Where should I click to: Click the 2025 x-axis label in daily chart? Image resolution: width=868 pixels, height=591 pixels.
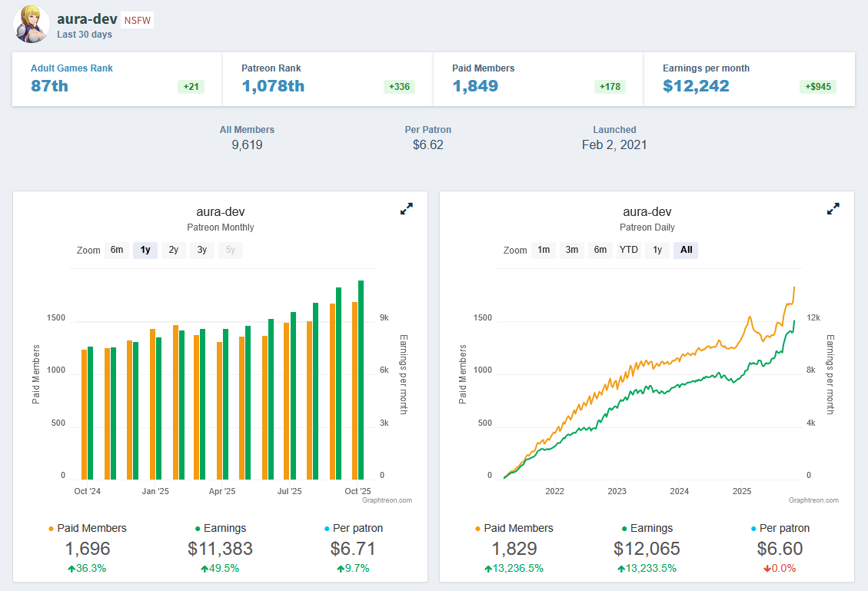click(742, 491)
